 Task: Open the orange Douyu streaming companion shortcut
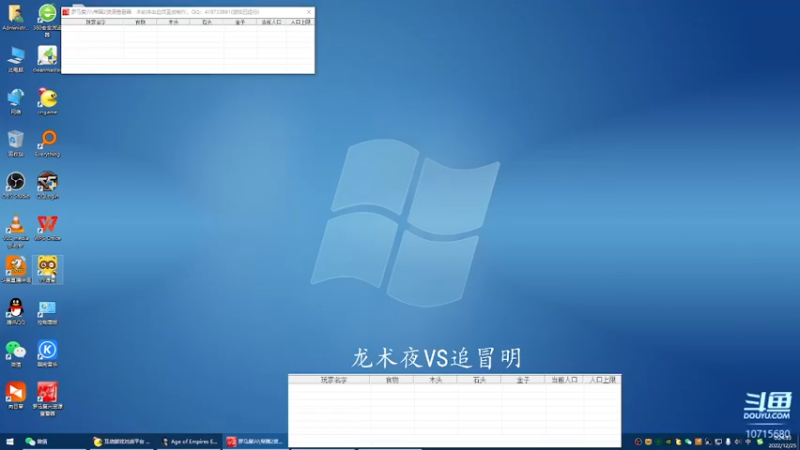click(x=16, y=269)
